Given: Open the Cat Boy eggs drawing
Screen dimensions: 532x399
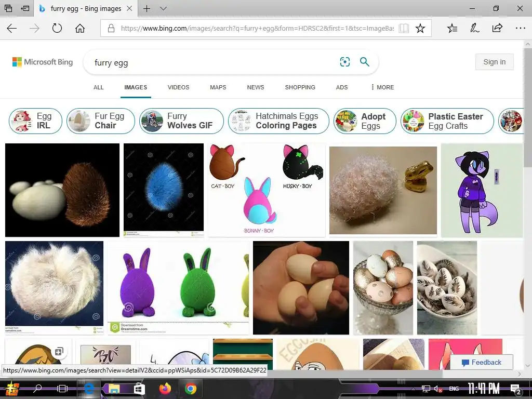Looking at the screenshot, I should [267, 190].
